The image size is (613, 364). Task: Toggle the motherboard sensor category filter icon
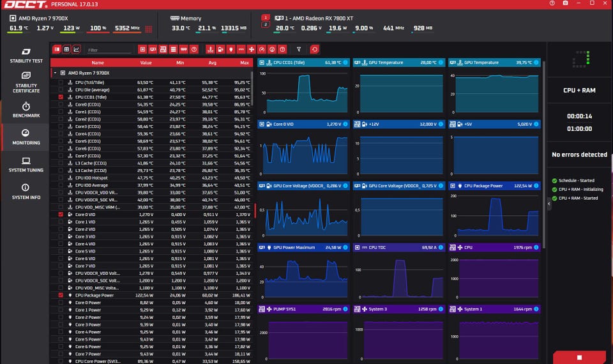point(163,49)
